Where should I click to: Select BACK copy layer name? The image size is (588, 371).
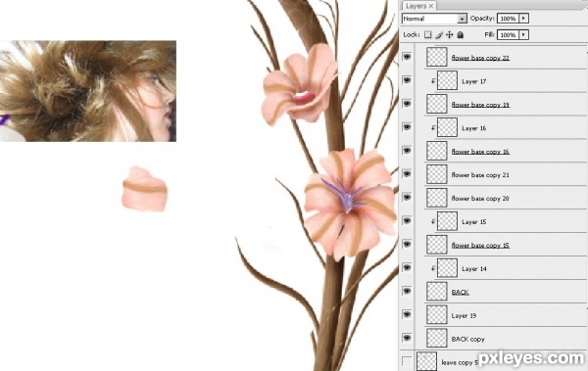468,339
